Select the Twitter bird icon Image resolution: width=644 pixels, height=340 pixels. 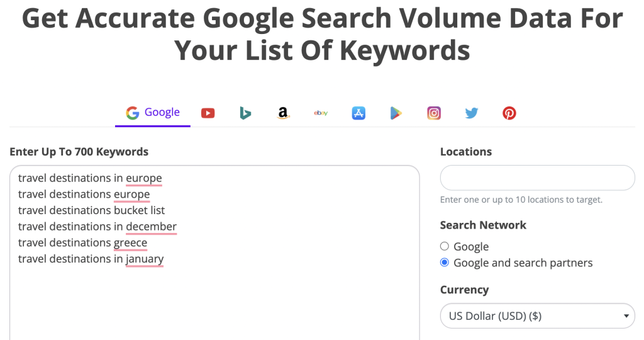point(472,113)
